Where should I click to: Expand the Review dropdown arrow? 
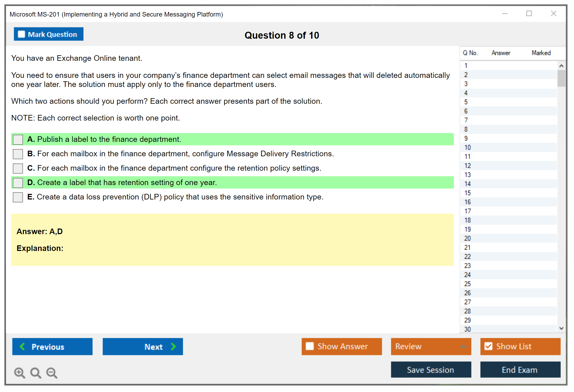(x=463, y=346)
